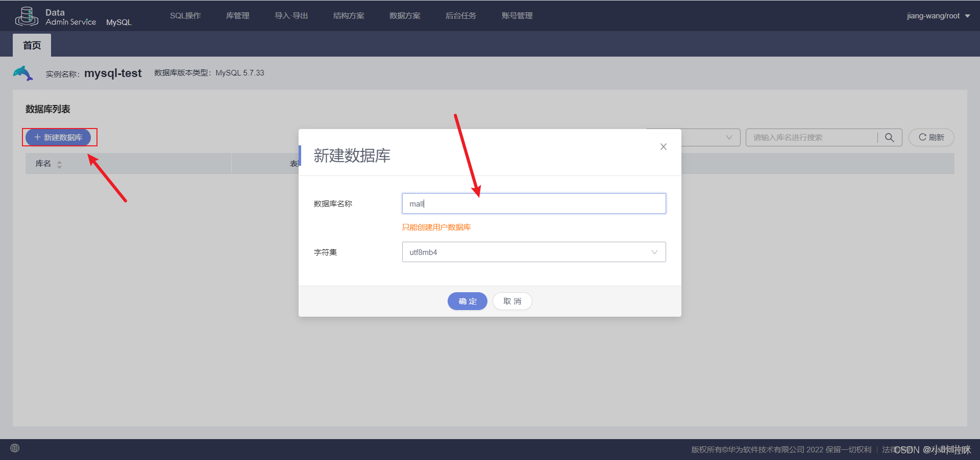Click the MySQL 5.7.33 version text
980x460 pixels.
click(x=240, y=73)
